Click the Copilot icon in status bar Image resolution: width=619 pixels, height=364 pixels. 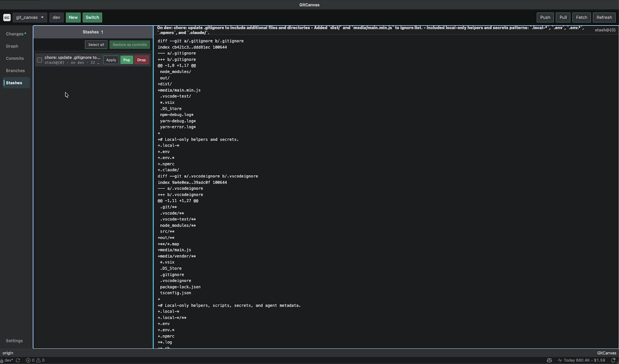pyautogui.click(x=549, y=361)
